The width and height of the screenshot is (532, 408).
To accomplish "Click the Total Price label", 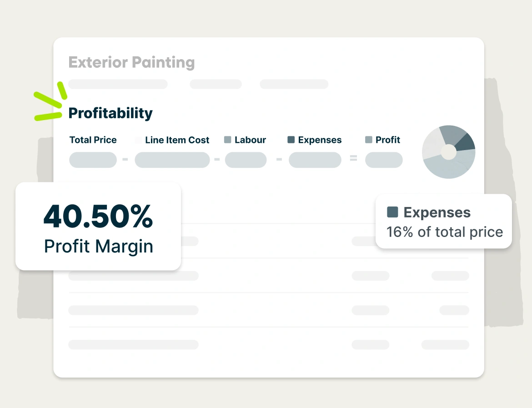I will click(x=93, y=140).
